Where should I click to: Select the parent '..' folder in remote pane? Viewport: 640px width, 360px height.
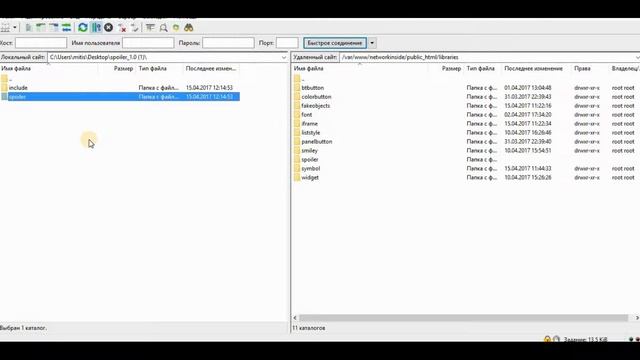click(466, 79)
